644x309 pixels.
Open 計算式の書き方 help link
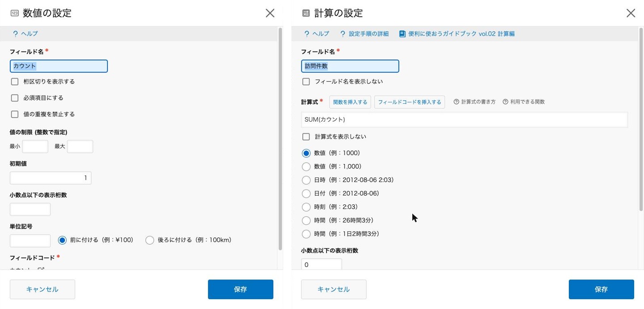pyautogui.click(x=479, y=102)
